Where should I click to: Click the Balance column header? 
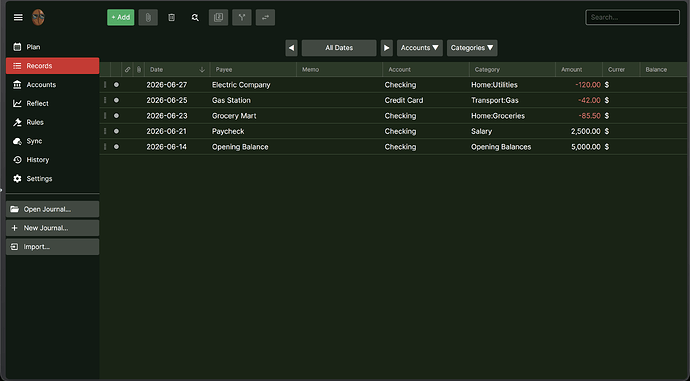click(x=664, y=70)
